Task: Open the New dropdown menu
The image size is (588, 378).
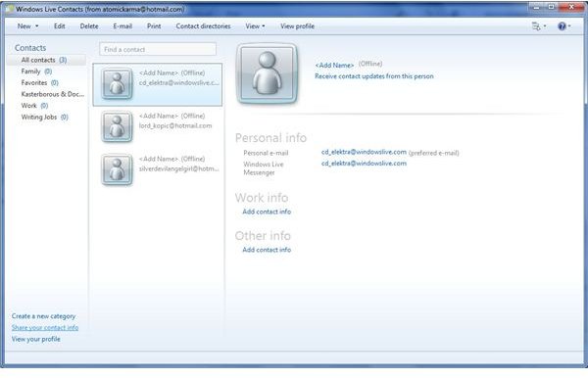Action: click(27, 26)
